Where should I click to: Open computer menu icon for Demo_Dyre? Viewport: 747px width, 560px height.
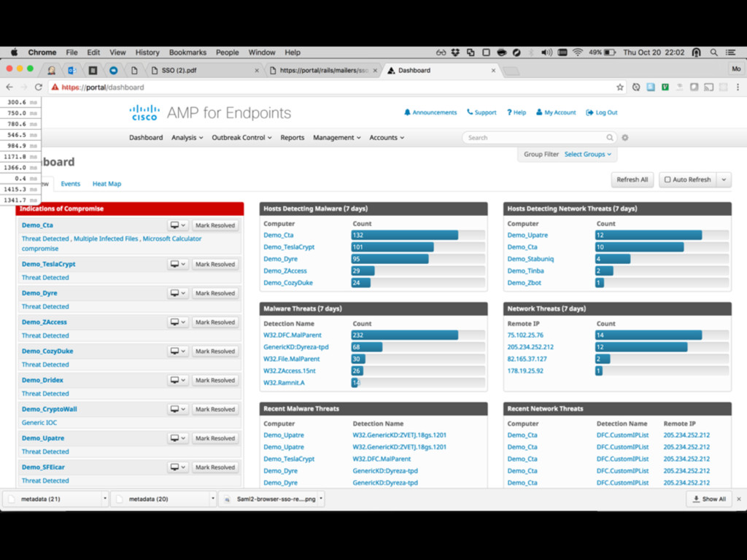pos(178,293)
